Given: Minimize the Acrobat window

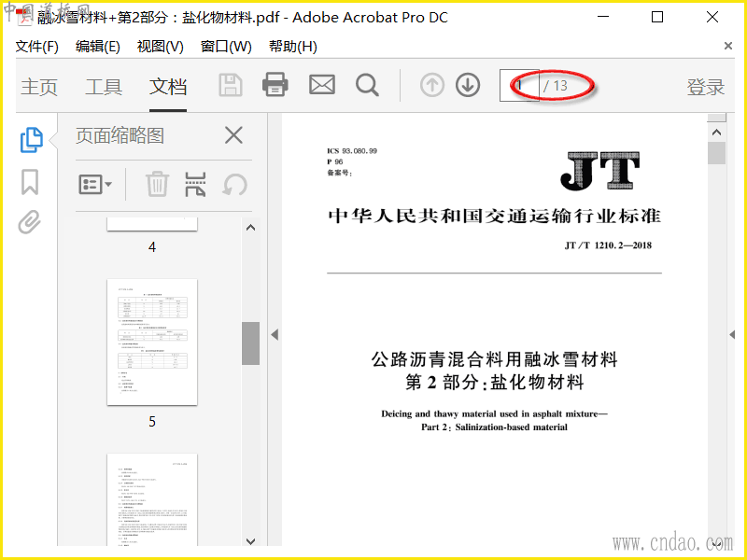Looking at the screenshot, I should pos(603,17).
